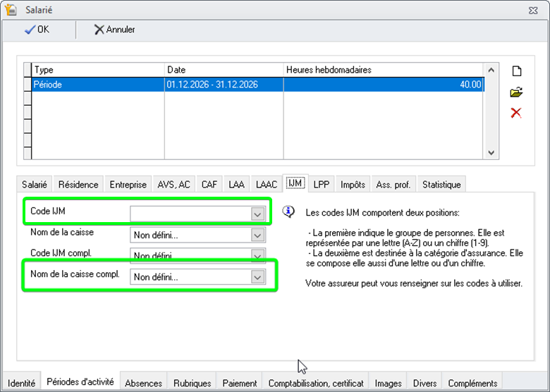Expand the Code IJM dropdown
The width and height of the screenshot is (550, 392).
tap(257, 213)
